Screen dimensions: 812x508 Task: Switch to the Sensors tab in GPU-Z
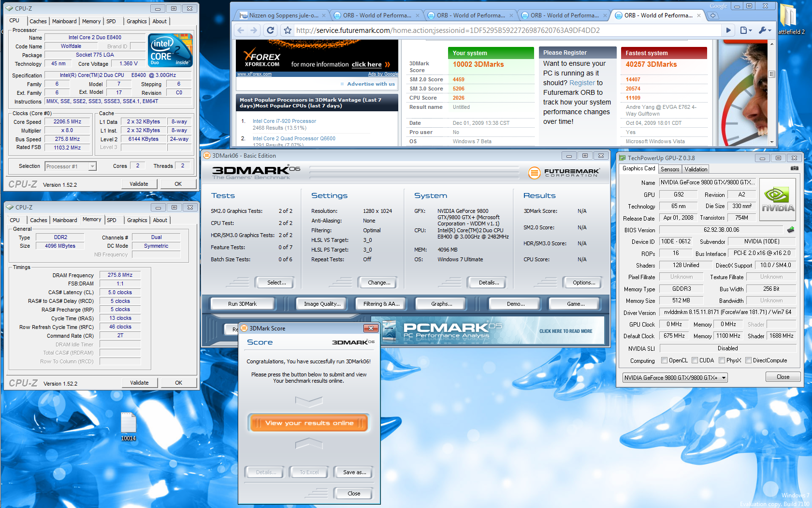pyautogui.click(x=670, y=169)
